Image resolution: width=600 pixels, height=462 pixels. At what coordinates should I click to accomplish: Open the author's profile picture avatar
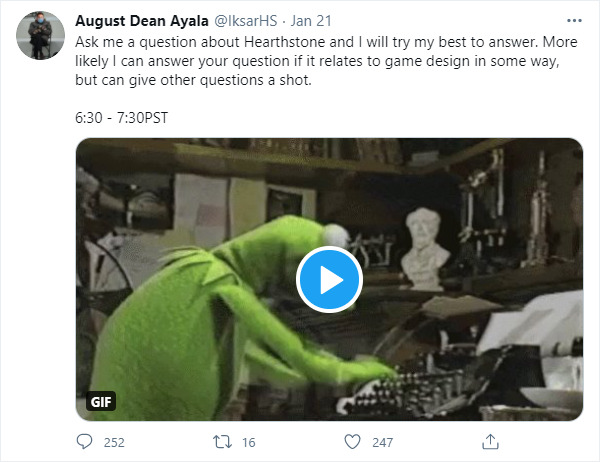point(38,37)
